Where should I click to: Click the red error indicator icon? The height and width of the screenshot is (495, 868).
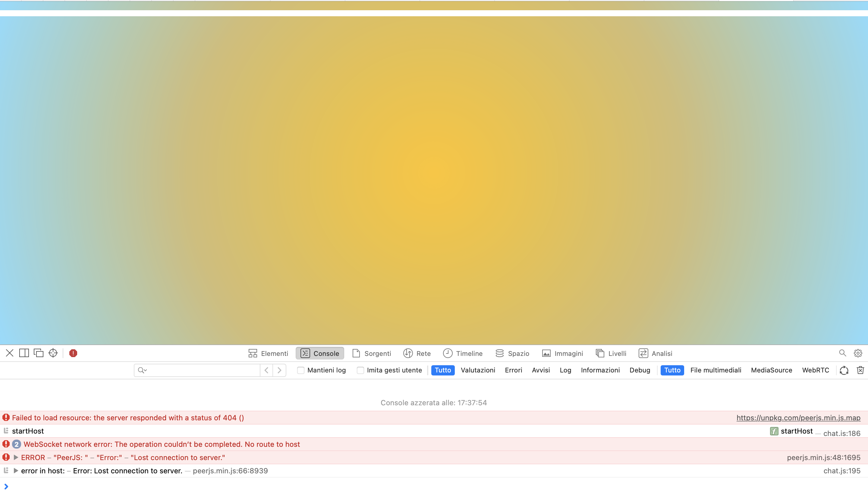point(73,353)
